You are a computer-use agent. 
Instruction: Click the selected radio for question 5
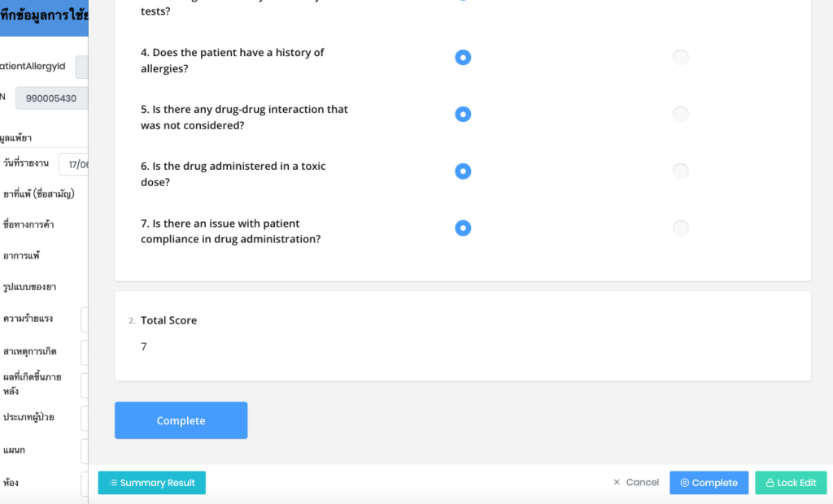463,114
